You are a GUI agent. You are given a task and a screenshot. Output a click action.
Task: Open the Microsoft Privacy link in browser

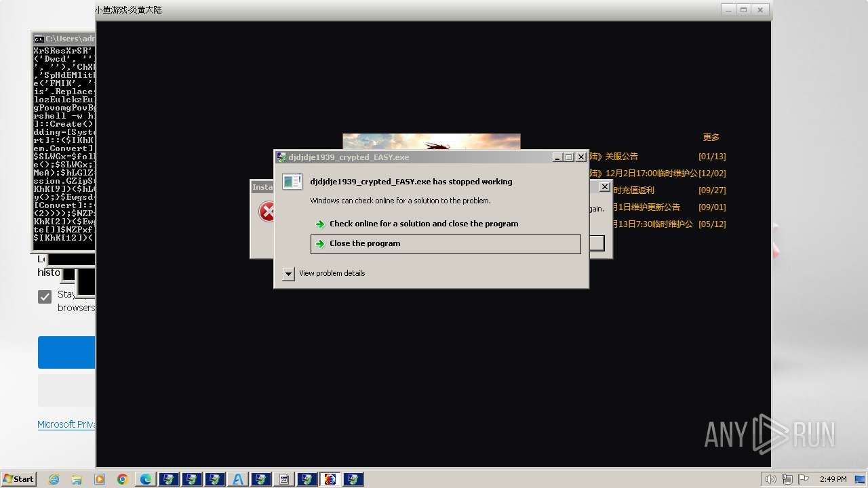(66, 424)
